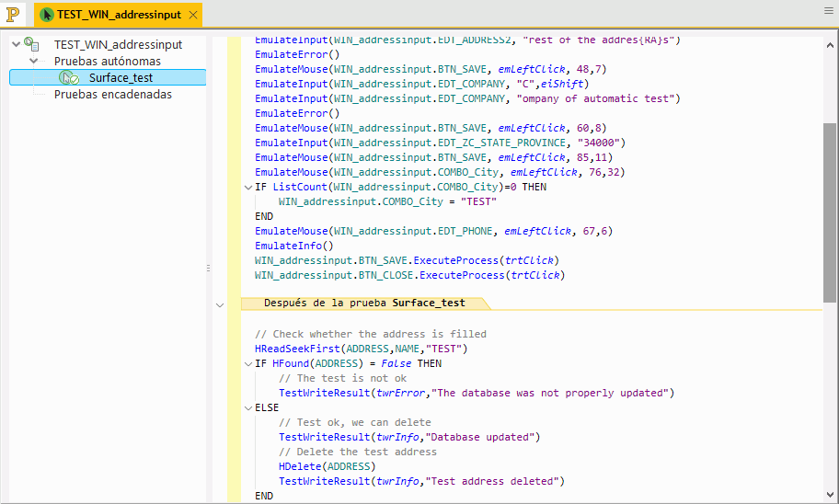The image size is (839, 504).
Task: Click the HDelete(ADDRESS) line
Action: click(x=327, y=466)
